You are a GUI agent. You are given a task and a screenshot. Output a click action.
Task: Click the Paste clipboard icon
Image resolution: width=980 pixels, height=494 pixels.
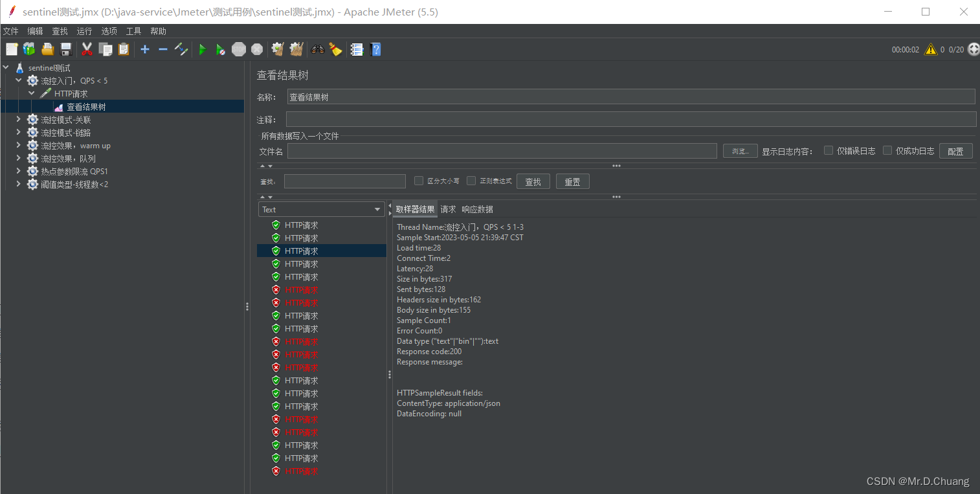point(124,49)
